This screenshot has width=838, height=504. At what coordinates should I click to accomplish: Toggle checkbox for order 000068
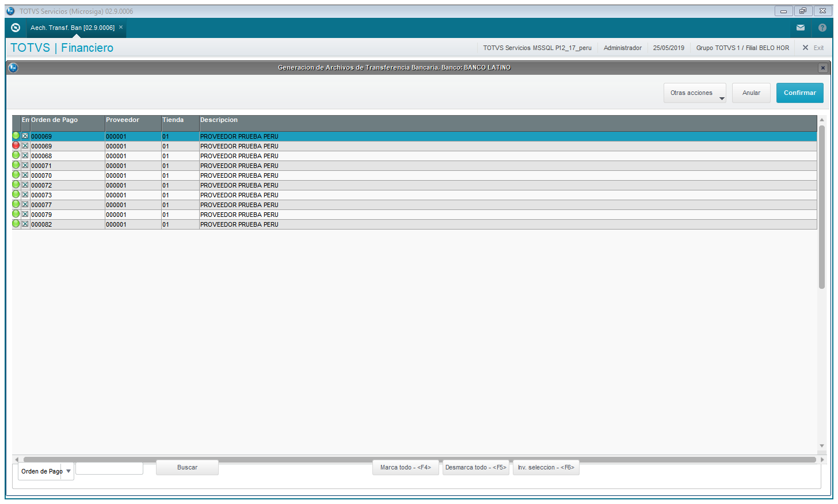(x=25, y=155)
